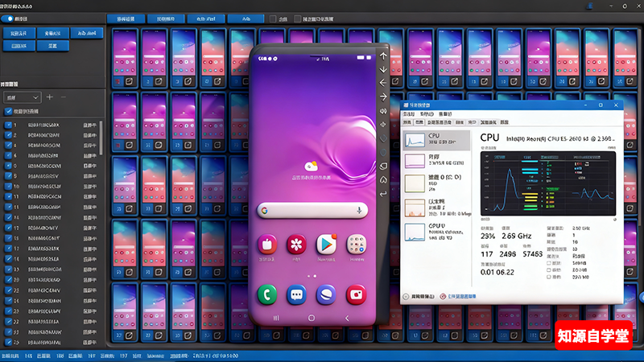Open the red Gallery flower app icon
This screenshot has height=362, width=644.
297,243
